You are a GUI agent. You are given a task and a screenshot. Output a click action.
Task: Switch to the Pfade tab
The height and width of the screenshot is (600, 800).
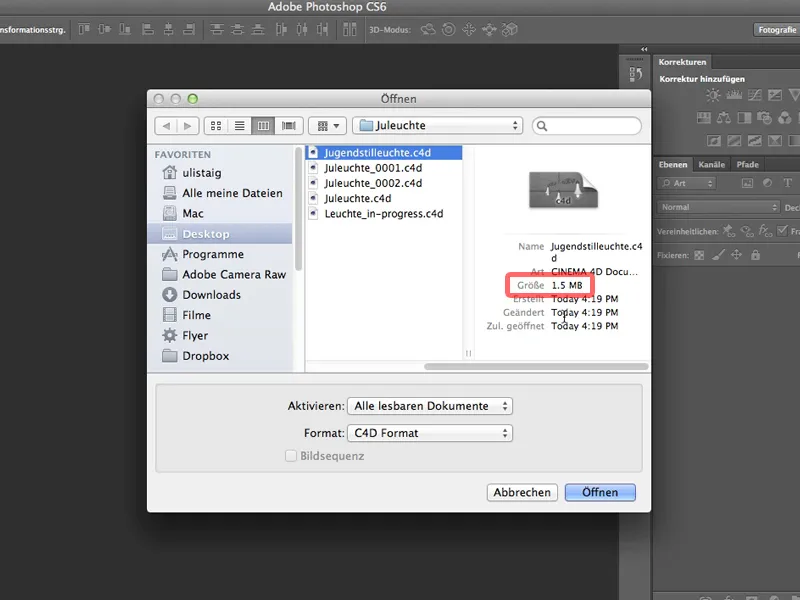pyautogui.click(x=747, y=164)
